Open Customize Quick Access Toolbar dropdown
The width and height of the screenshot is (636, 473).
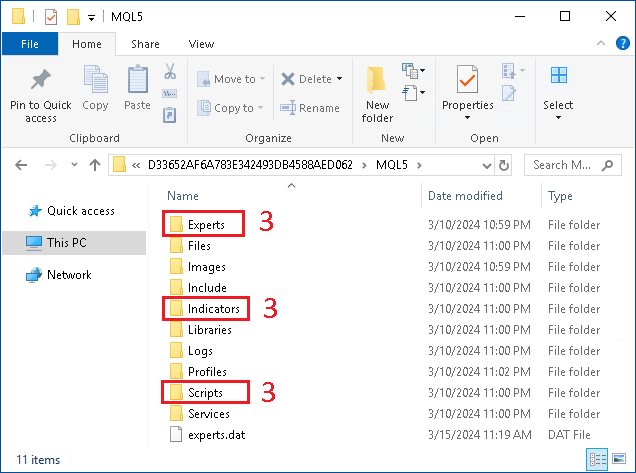(92, 18)
